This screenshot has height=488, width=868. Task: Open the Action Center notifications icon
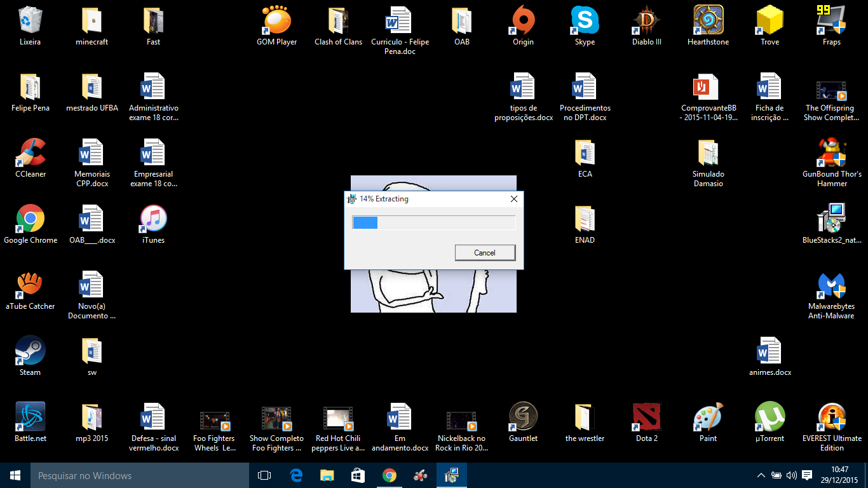[x=807, y=475]
